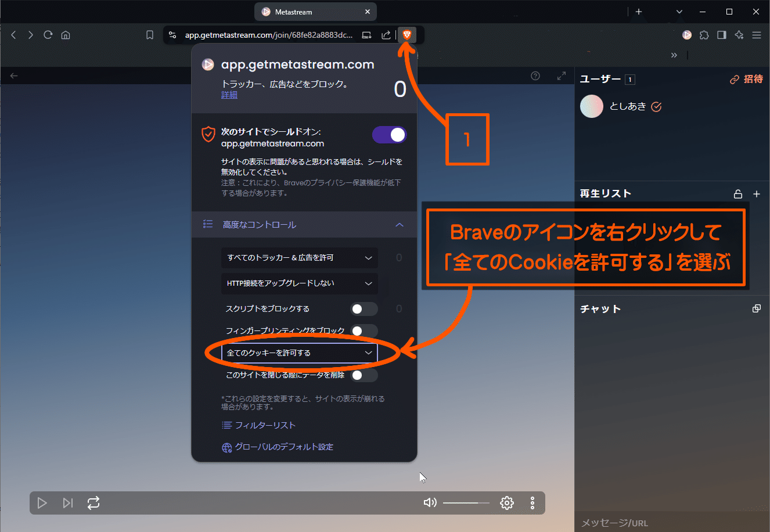Open the Metastream extension icon in toolbar
Screen dimensions: 770x532
point(687,35)
